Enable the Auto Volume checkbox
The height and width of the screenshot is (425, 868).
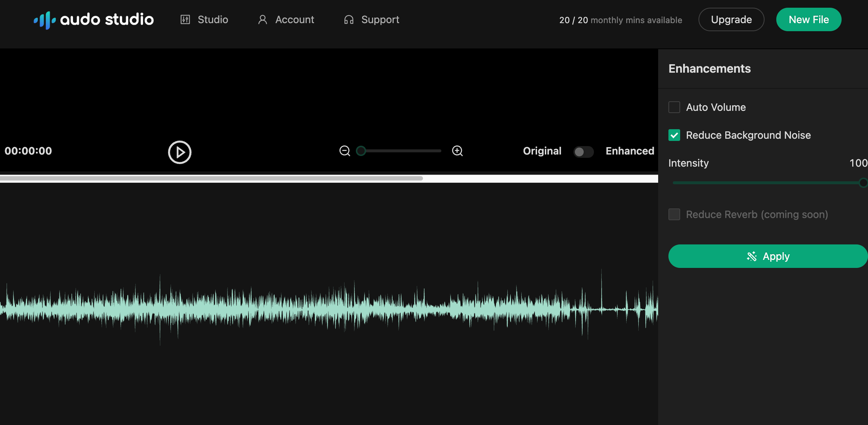(x=674, y=107)
